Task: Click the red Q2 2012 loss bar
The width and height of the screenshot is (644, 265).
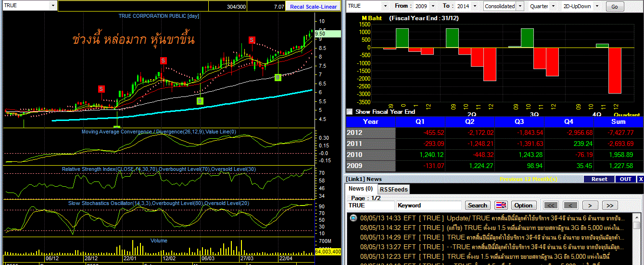Action: coord(489,64)
